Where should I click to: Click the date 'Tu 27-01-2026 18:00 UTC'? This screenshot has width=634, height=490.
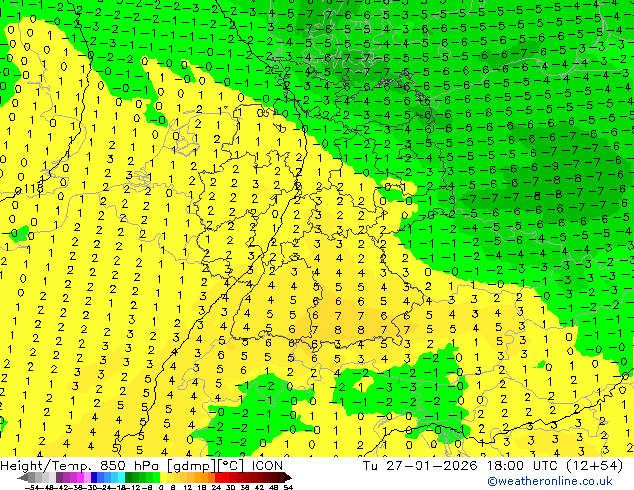462,466
